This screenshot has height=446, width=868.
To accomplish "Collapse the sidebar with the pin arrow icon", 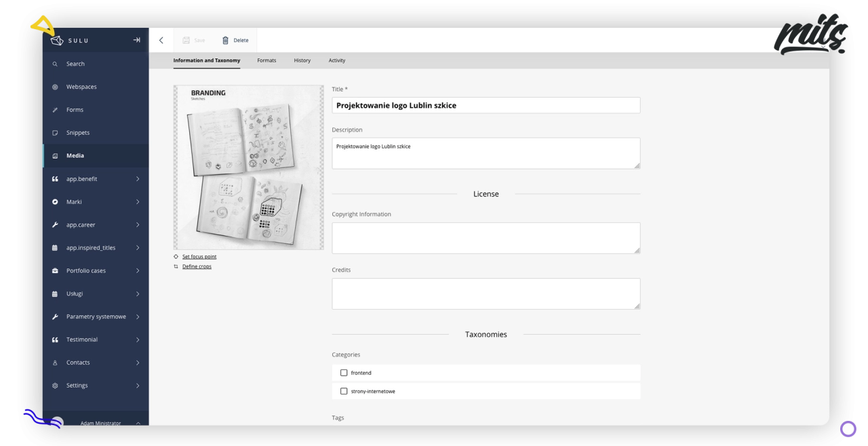I will coord(136,40).
